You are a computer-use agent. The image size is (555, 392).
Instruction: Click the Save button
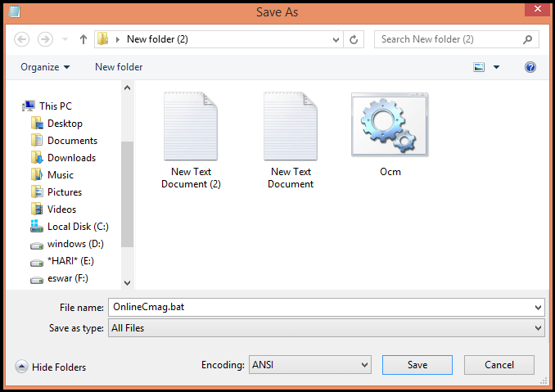click(x=417, y=365)
